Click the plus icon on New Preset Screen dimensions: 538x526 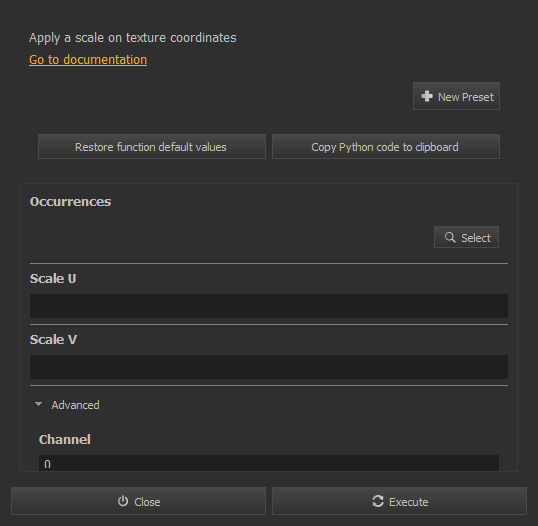click(x=427, y=96)
